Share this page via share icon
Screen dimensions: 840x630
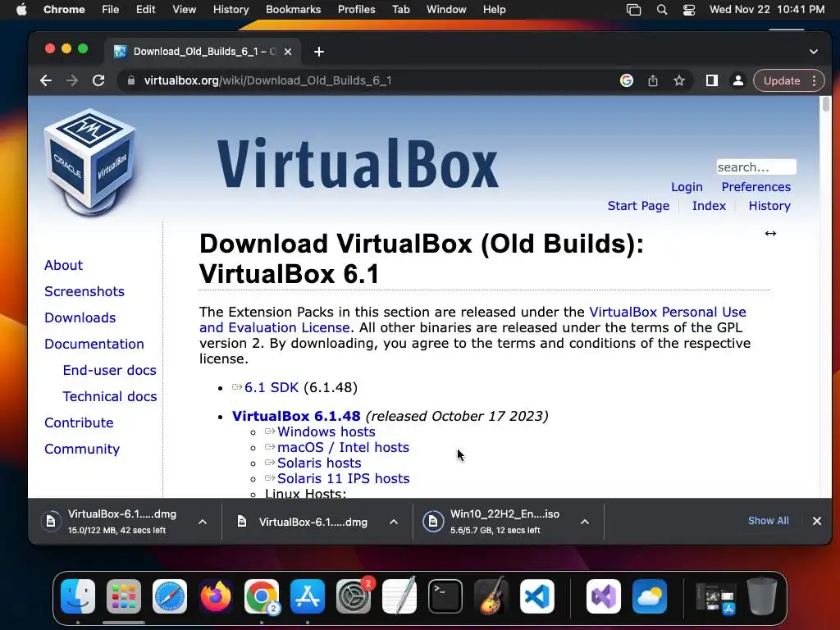(652, 81)
